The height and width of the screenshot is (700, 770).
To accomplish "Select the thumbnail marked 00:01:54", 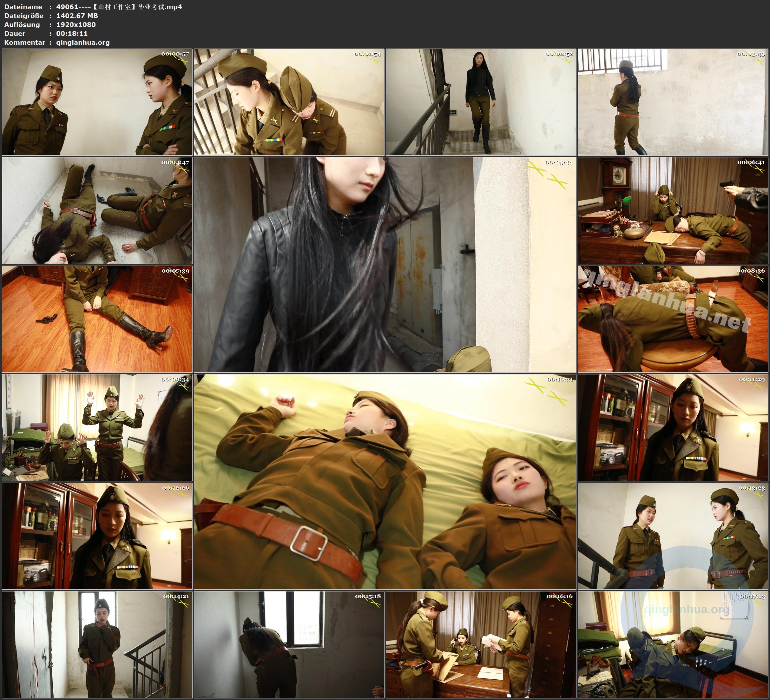I will [x=289, y=102].
